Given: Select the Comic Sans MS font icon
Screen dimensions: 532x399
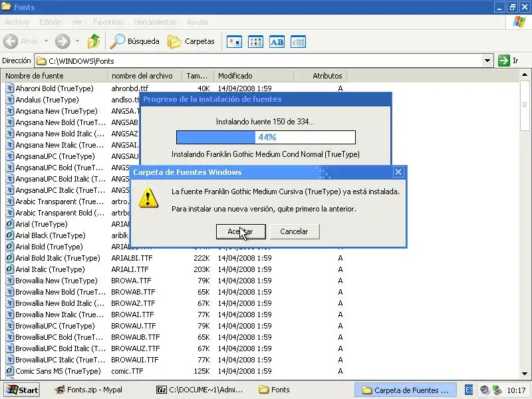Looking at the screenshot, I should [10, 371].
